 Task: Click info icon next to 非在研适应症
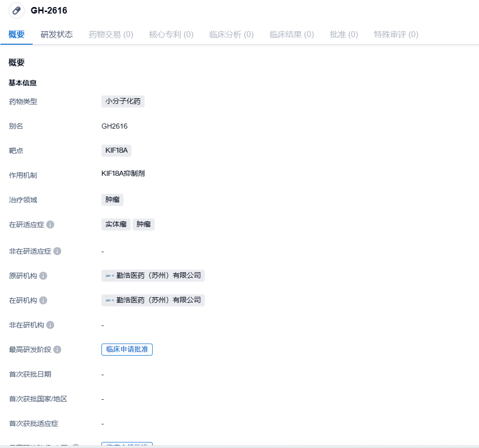(x=57, y=251)
